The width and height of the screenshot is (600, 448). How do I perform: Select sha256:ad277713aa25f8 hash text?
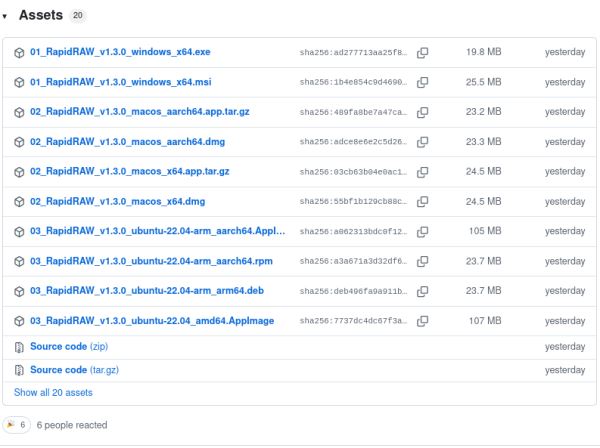coord(353,52)
